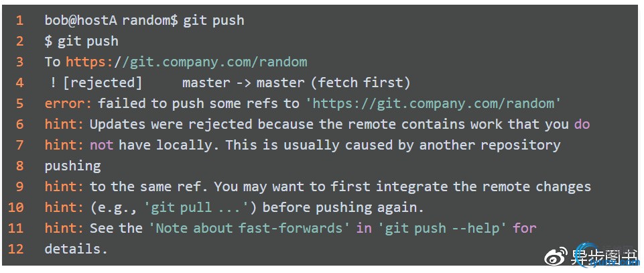The image size is (644, 273).
Task: Click the "bob@hostA" prompt text
Action: [81, 21]
